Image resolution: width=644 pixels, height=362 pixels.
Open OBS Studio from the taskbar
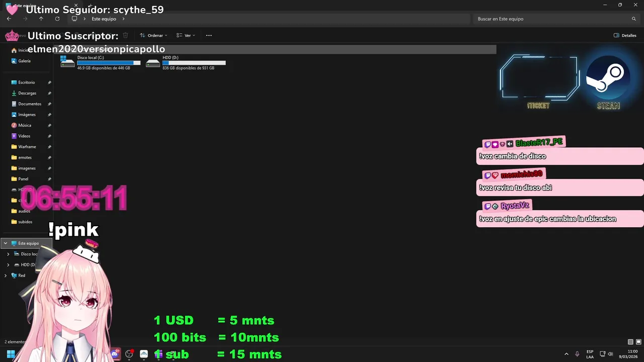tap(129, 354)
